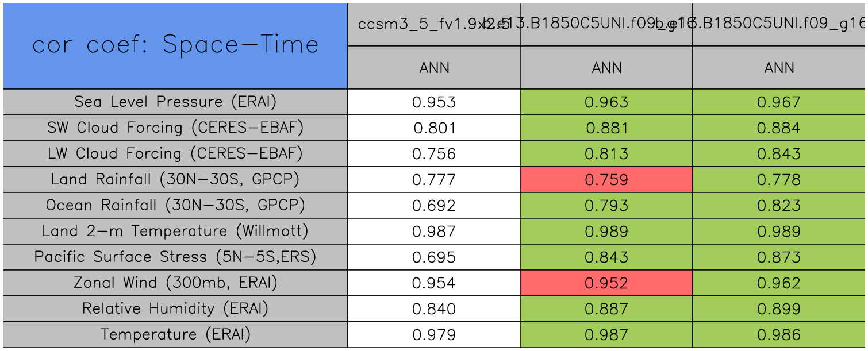Click the Land Rainfall (30N-30S, GPCP) label
This screenshot has height=351, width=868.
[175, 179]
